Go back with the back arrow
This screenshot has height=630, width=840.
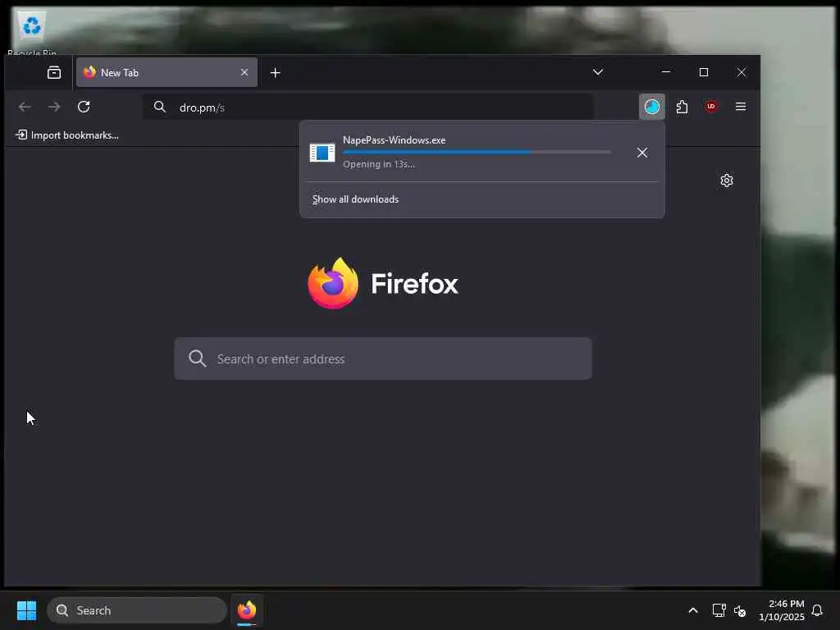tap(25, 107)
